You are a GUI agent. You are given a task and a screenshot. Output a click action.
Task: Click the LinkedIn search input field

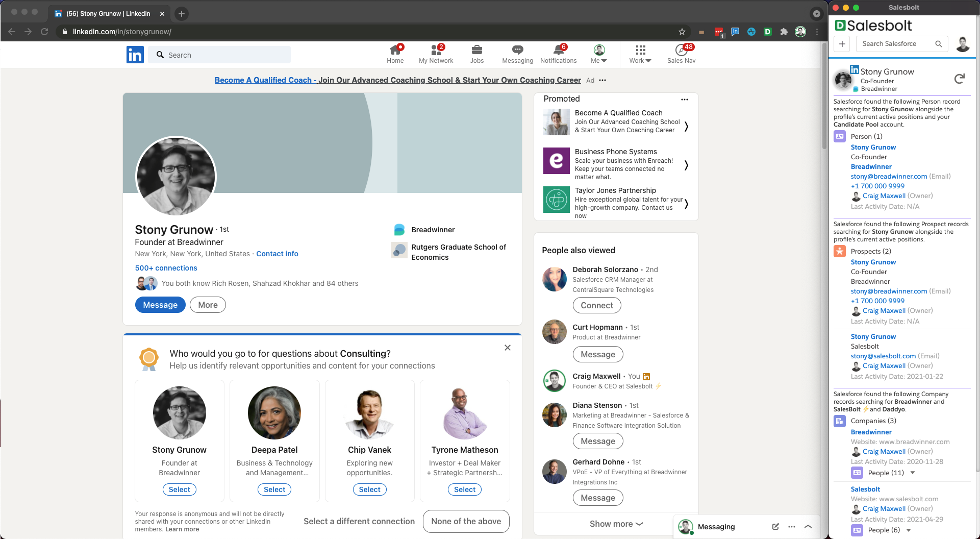[x=219, y=55]
